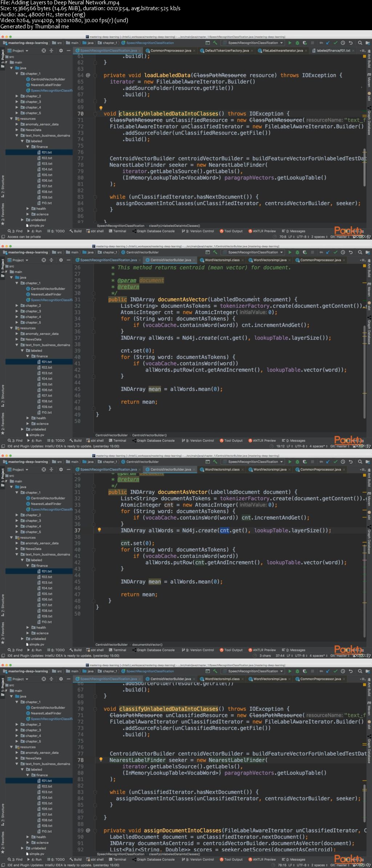372x868 pixels.
Task: Open Project panel gear settings in the 00:02:27 frame
Action: tap(61, 469)
